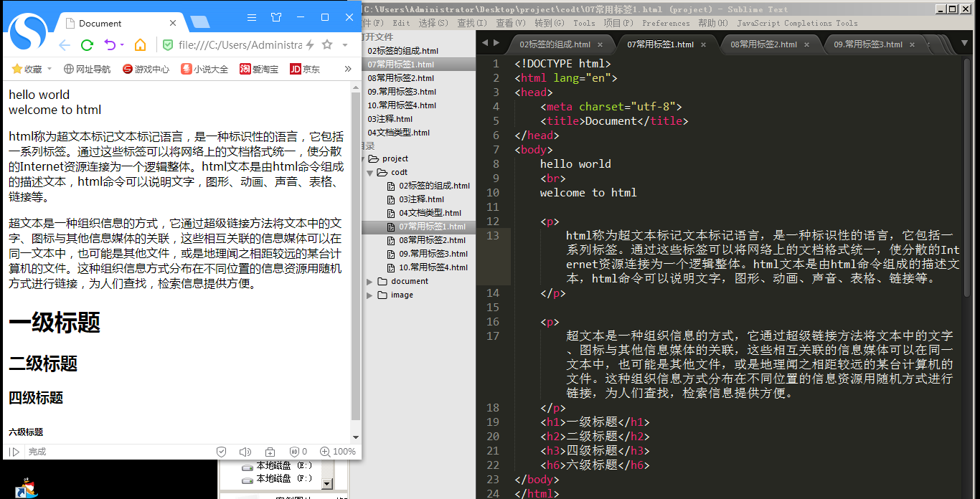The height and width of the screenshot is (499, 980).
Task: Open the browser home page icon
Action: click(x=141, y=45)
